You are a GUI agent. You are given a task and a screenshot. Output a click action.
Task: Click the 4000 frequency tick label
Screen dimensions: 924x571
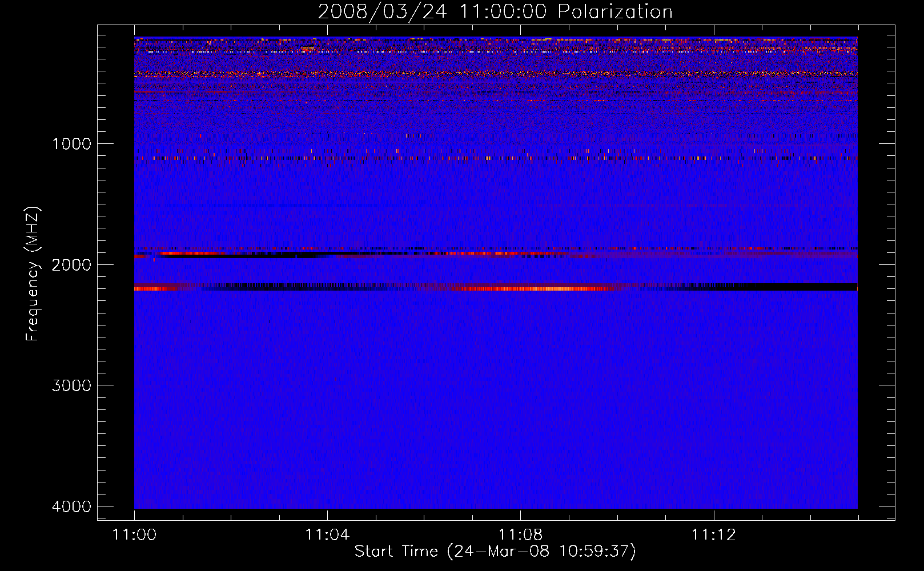click(71, 506)
